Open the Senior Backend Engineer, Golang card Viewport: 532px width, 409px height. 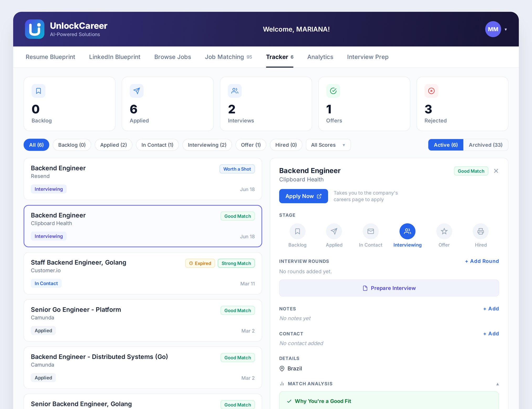click(x=143, y=402)
